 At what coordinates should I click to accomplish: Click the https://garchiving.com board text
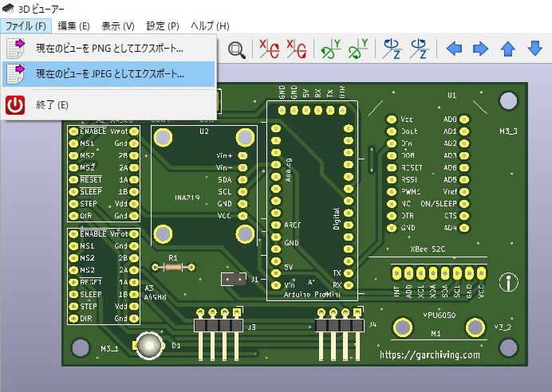point(429,355)
